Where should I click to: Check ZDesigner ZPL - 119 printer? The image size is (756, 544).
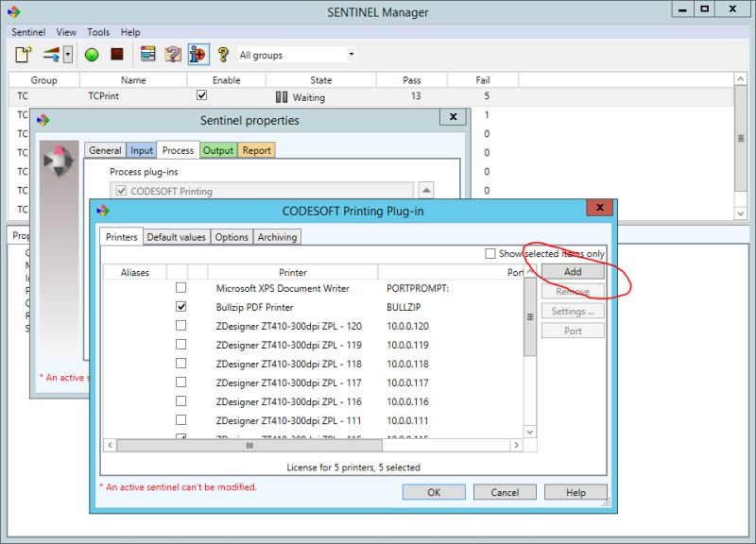pyautogui.click(x=180, y=345)
